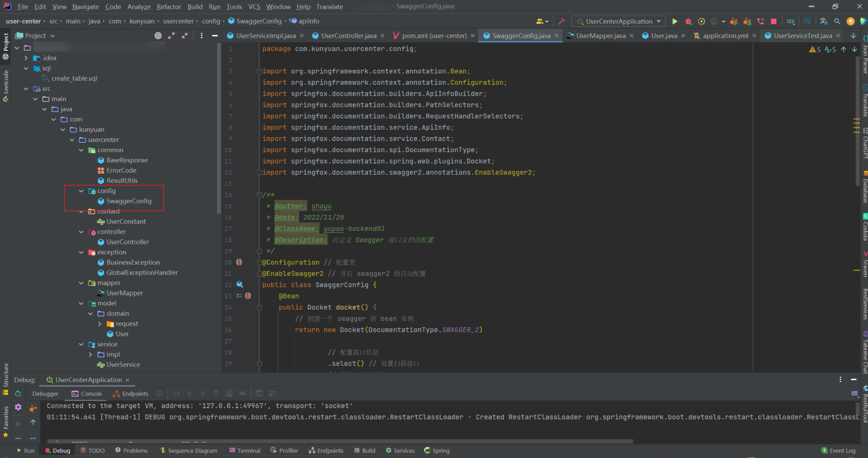The height and width of the screenshot is (458, 868).
Task: Toggle the Structure side tool window
Action: (x=6, y=379)
